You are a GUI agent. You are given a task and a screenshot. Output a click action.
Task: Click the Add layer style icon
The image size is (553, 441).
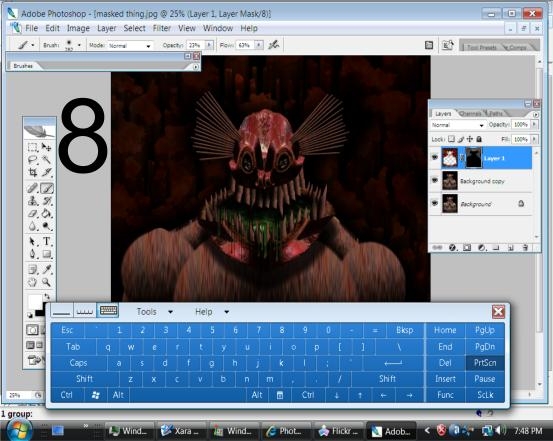tap(452, 248)
